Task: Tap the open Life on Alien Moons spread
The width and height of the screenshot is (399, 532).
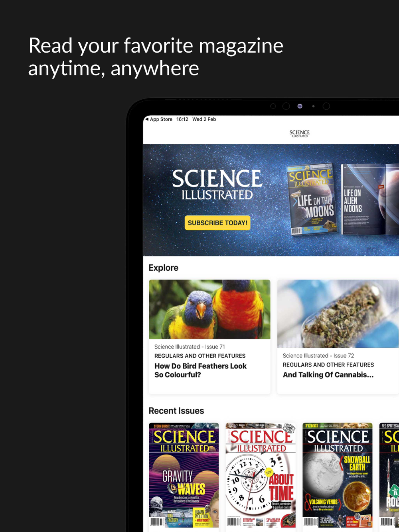Action: pos(370,199)
